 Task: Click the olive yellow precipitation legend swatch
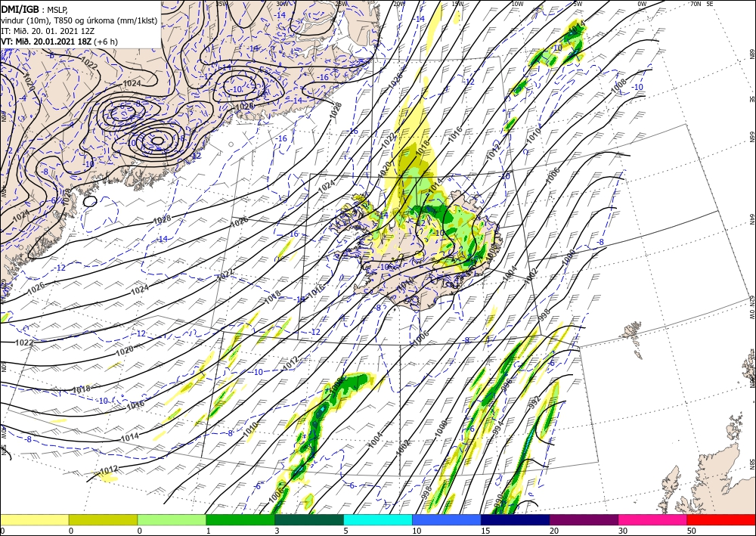coord(103,519)
